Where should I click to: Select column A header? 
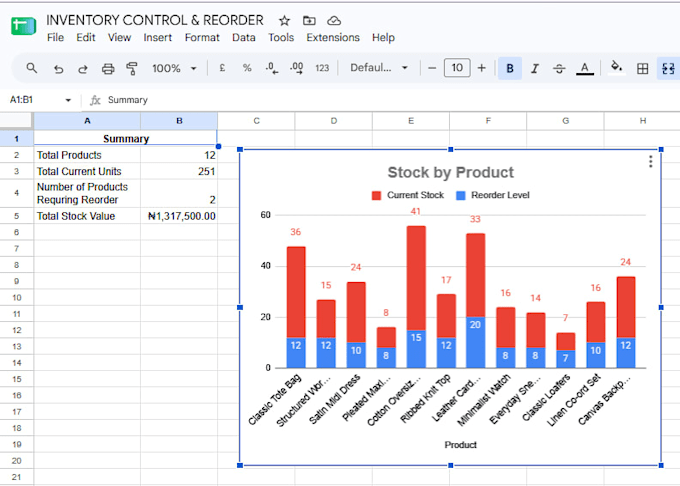coord(87,121)
